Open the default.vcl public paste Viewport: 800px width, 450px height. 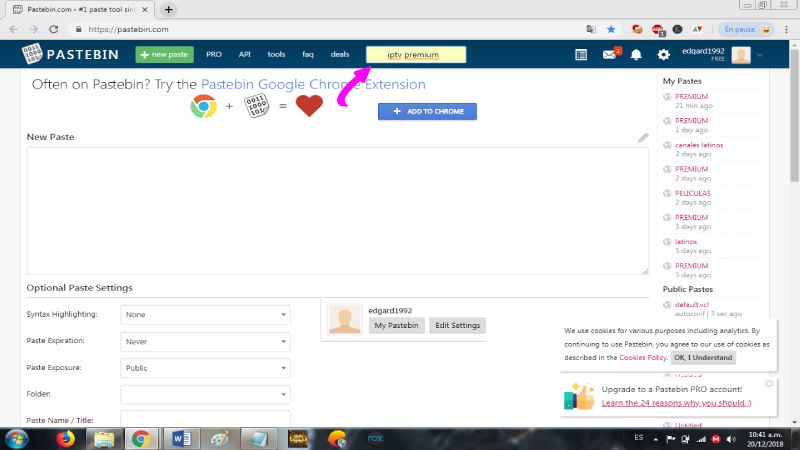(x=692, y=305)
